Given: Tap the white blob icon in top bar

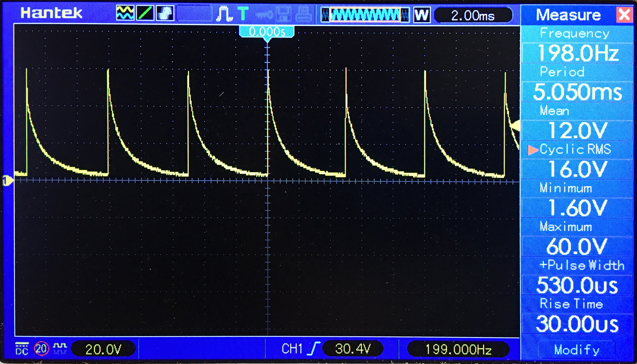Looking at the screenshot, I should coord(165,13).
